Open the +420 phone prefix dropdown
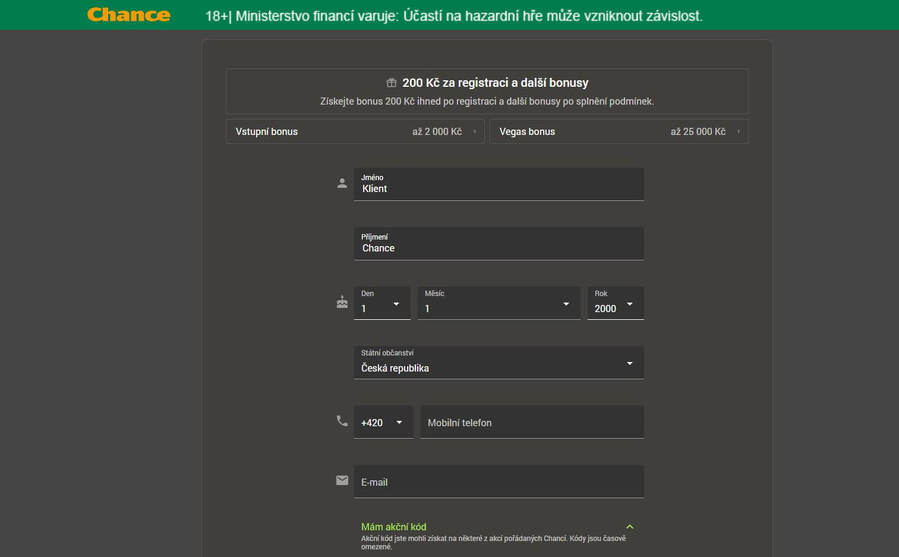The height and width of the screenshot is (557, 899). (x=383, y=422)
